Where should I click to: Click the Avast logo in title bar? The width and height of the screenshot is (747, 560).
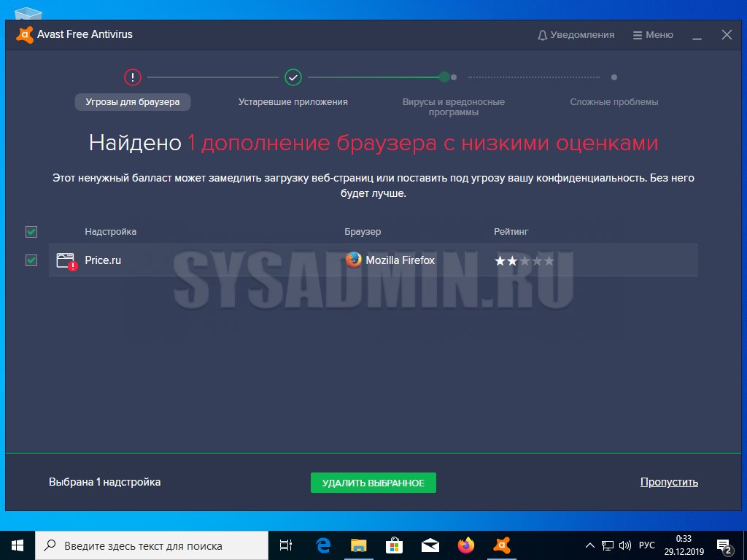coord(24,34)
